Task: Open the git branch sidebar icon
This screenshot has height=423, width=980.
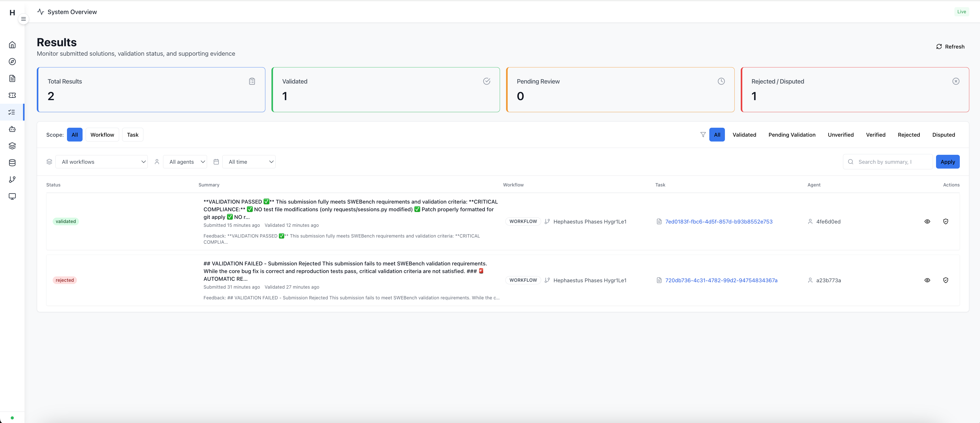Action: pos(12,179)
